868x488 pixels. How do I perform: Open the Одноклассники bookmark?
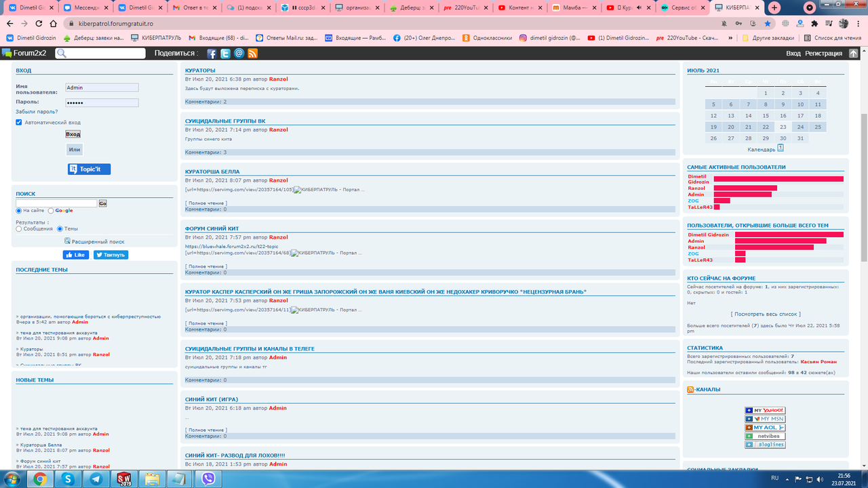pos(487,38)
